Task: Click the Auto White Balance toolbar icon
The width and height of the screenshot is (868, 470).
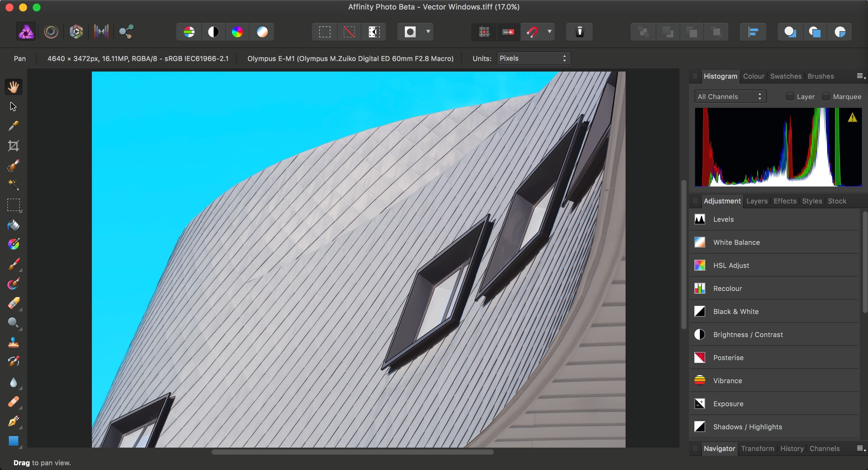Action: pos(262,32)
